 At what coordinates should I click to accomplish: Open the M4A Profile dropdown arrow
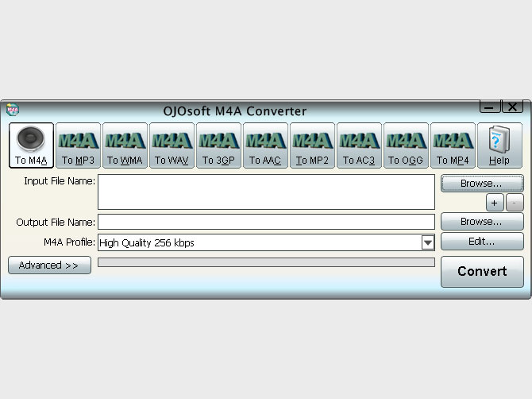tap(428, 242)
